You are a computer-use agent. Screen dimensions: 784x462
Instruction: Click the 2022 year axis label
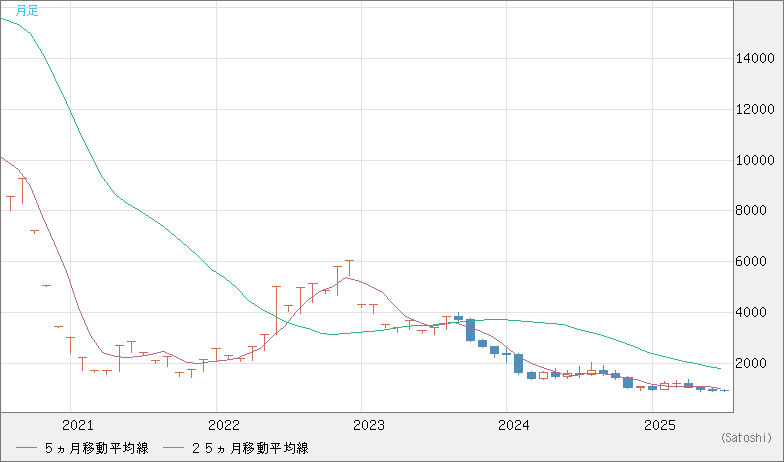pos(224,426)
